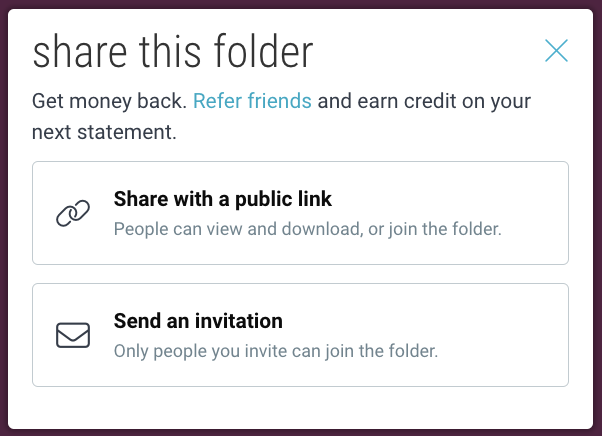Click the envelope mail icon
This screenshot has width=602, height=436.
73,335
